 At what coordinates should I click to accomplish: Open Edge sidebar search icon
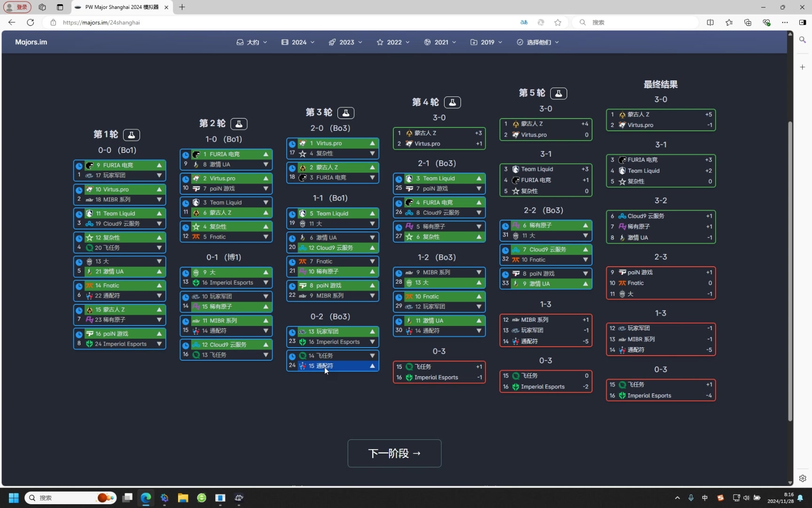tap(803, 40)
